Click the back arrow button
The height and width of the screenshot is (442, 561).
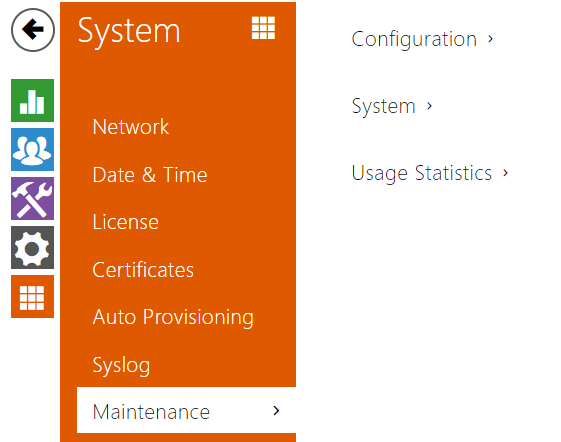coord(33,30)
